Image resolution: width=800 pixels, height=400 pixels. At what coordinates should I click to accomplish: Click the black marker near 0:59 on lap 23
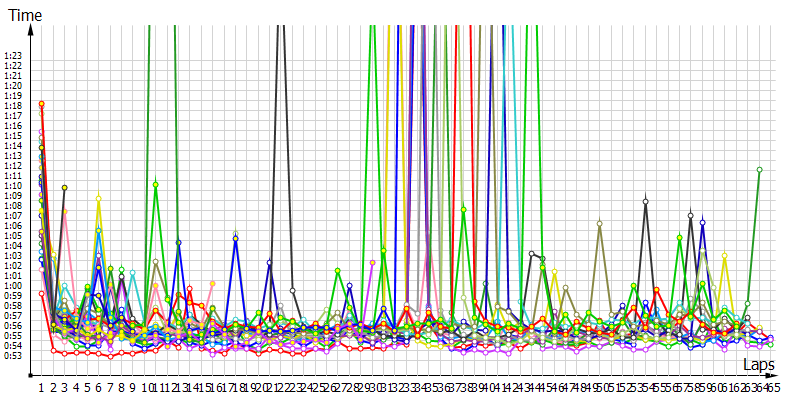293,291
